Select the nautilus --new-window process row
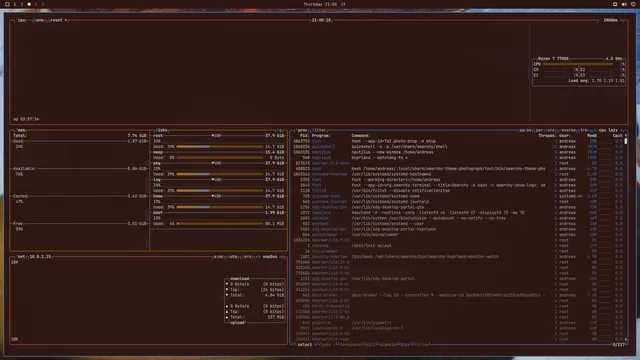The height and width of the screenshot is (360, 640). 458,152
